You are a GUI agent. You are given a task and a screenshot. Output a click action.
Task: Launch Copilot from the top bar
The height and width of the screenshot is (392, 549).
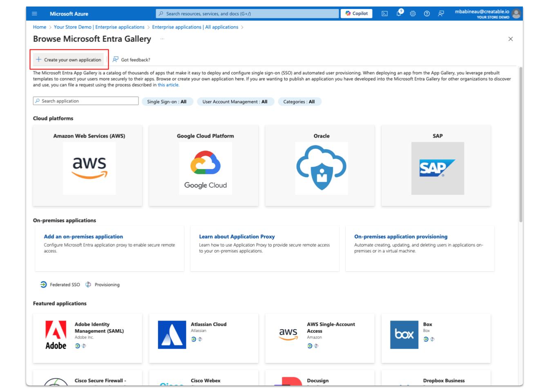pos(356,13)
